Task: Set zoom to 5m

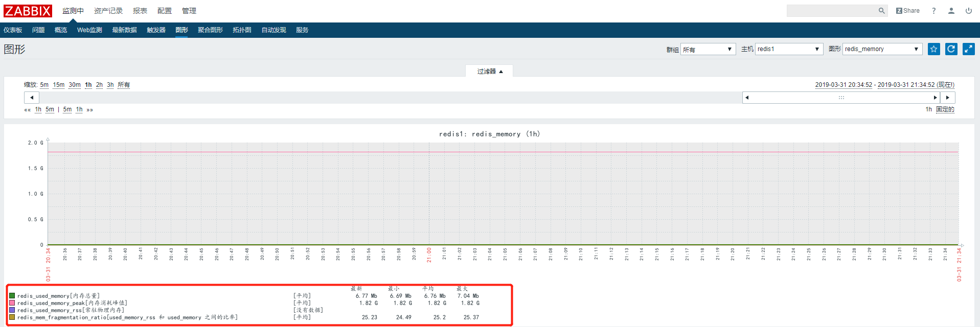Action: point(44,85)
